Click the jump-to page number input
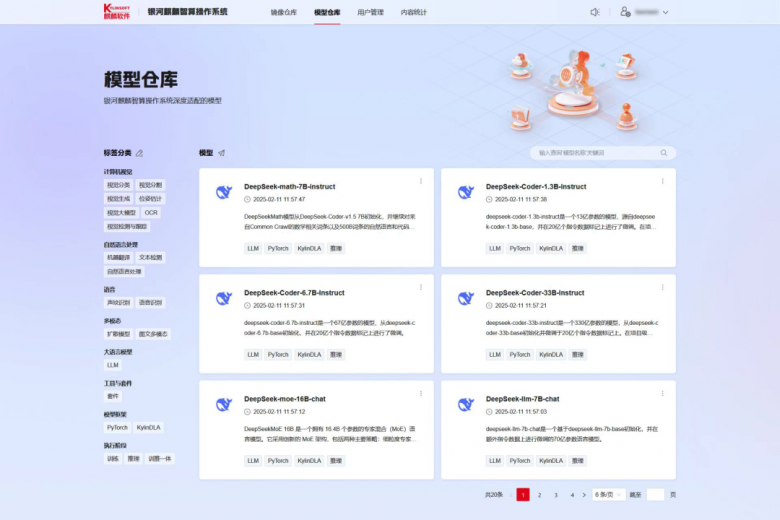Viewport: 780px width, 520px height. pos(655,495)
